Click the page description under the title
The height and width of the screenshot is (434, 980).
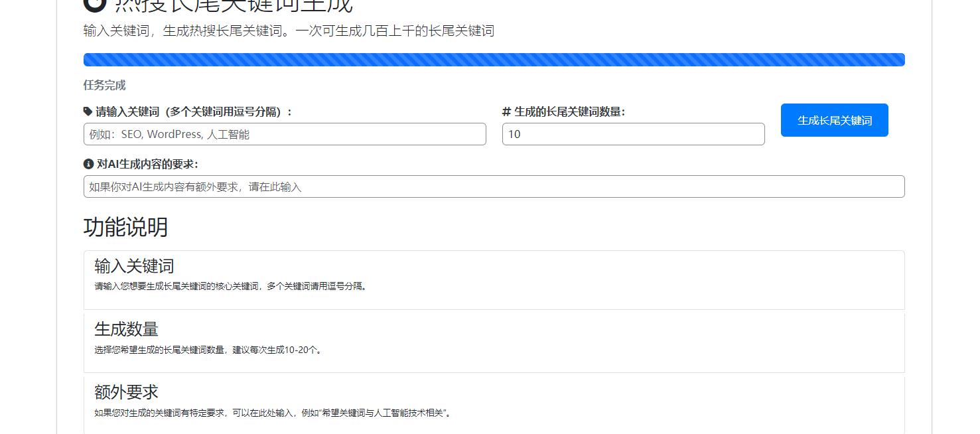289,31
